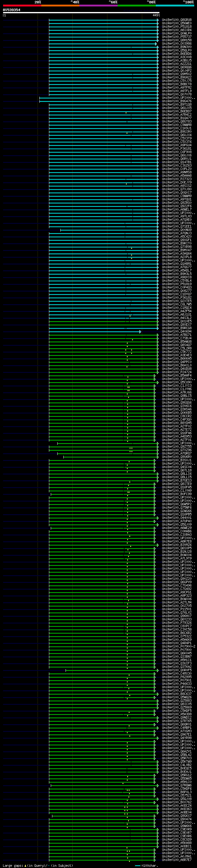This screenshot has height=868, width=197.
Task: Click the alignment bar for UniRef100_O03986
Action: [x=103, y=44]
